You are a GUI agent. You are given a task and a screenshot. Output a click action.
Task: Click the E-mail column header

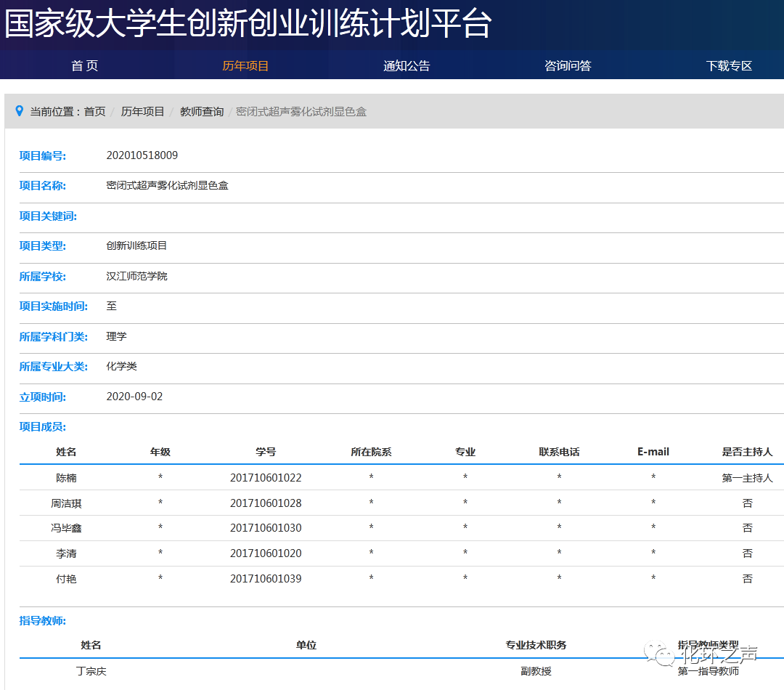[x=653, y=452]
